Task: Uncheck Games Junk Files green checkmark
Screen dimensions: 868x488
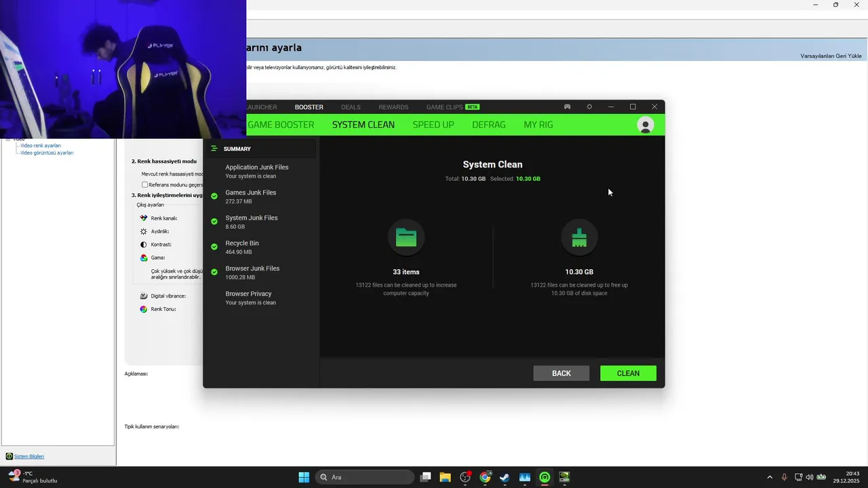Action: pyautogui.click(x=214, y=197)
